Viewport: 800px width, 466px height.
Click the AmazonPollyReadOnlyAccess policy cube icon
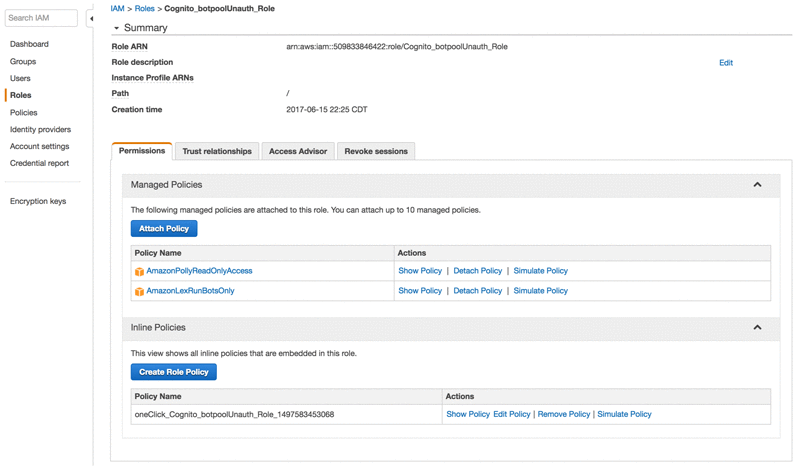click(139, 272)
